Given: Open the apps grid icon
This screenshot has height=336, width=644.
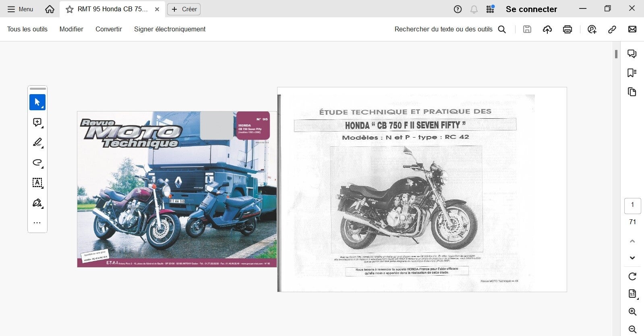Looking at the screenshot, I should pyautogui.click(x=490, y=9).
